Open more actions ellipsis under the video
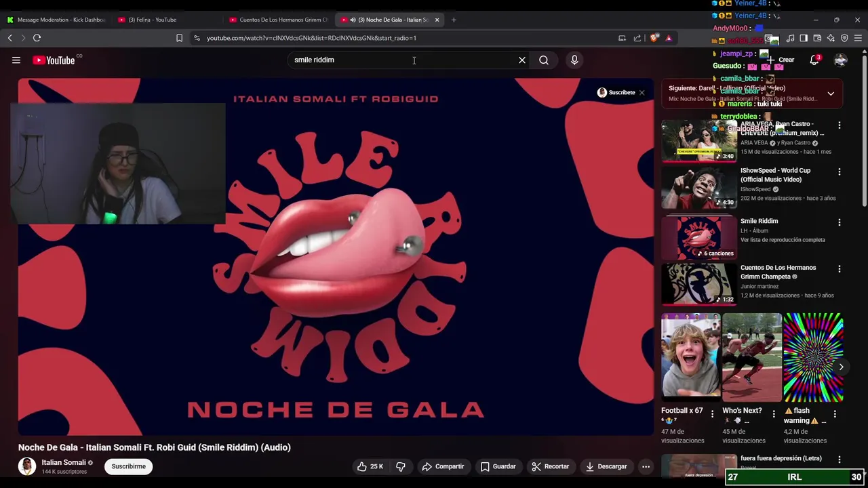 coord(646,466)
